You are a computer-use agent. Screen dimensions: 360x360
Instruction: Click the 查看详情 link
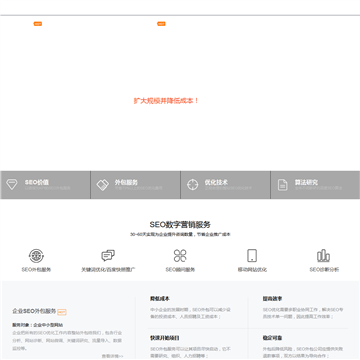[x=112, y=356]
